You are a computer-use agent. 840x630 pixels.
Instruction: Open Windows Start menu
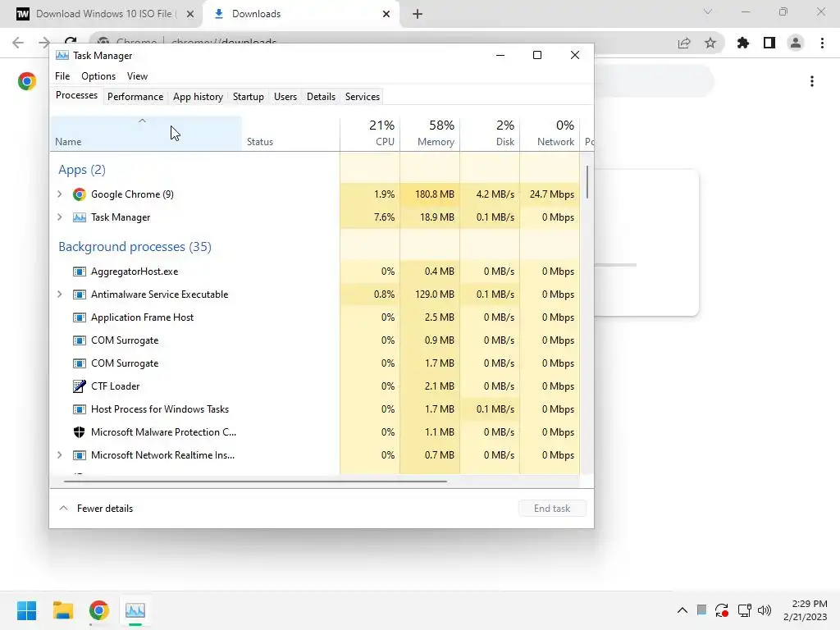click(26, 610)
